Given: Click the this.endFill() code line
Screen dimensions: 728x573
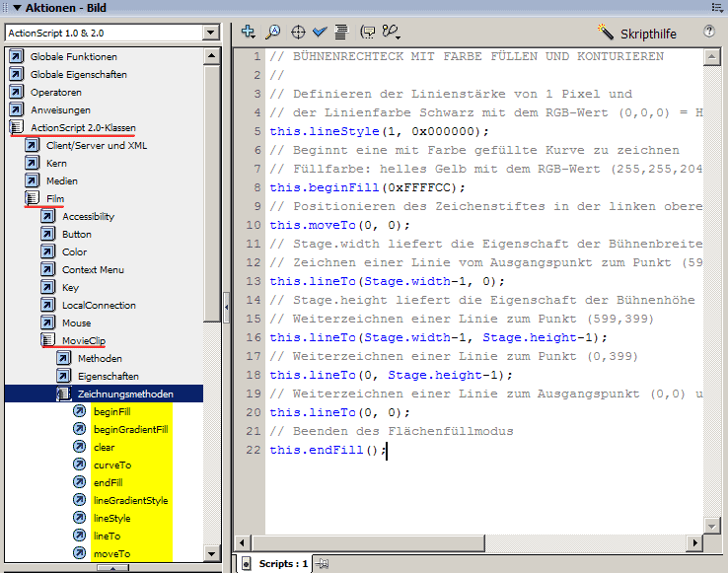Looking at the screenshot, I should pyautogui.click(x=328, y=450).
